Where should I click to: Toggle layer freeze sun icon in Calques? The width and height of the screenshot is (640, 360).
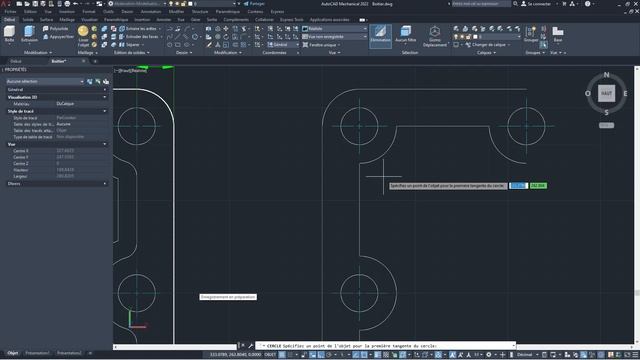click(x=462, y=37)
